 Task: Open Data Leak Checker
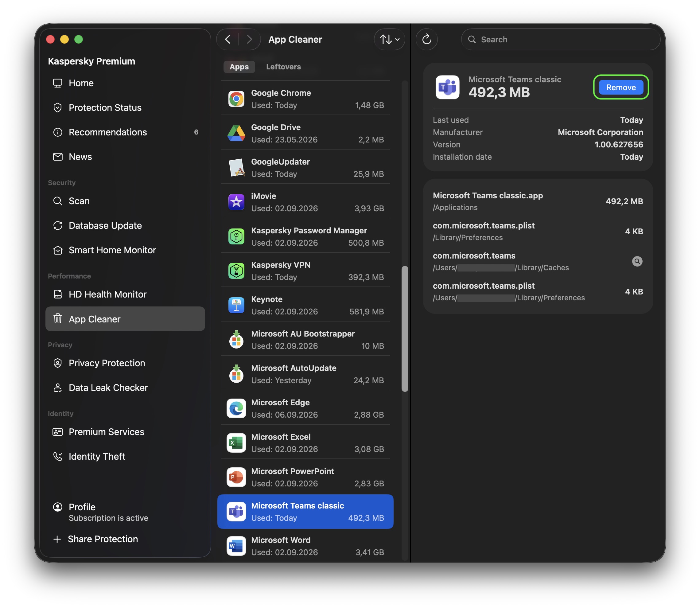125,388
